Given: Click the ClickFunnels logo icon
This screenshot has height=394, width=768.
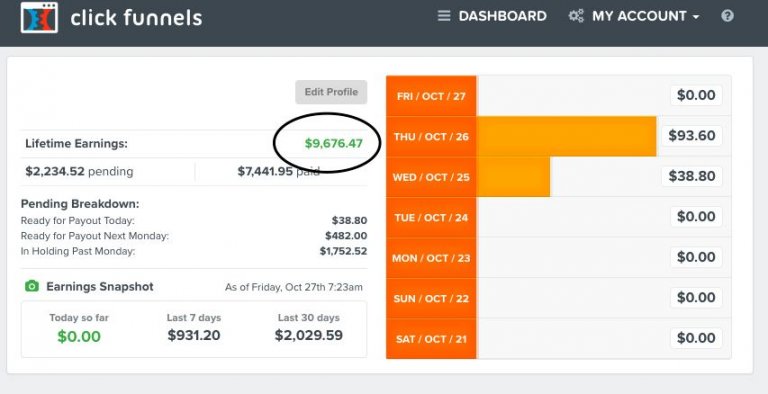Looking at the screenshot, I should (39, 18).
